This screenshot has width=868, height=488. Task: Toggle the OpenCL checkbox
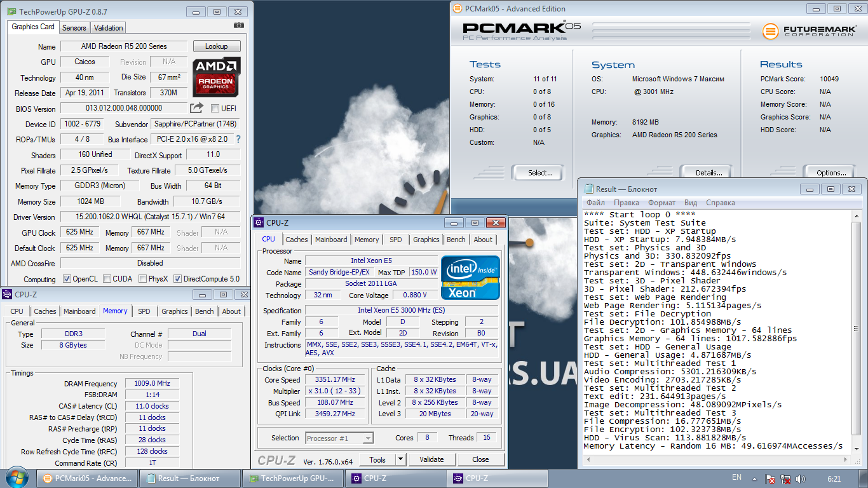click(67, 279)
